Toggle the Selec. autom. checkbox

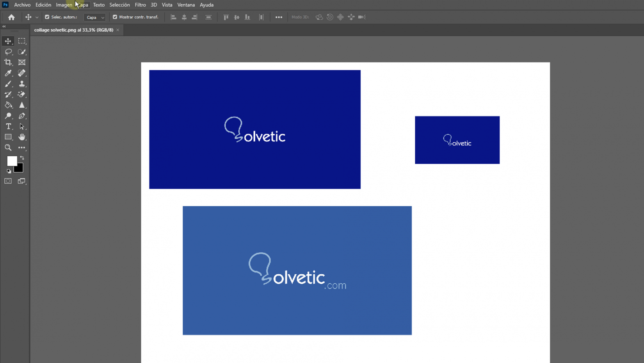click(47, 17)
